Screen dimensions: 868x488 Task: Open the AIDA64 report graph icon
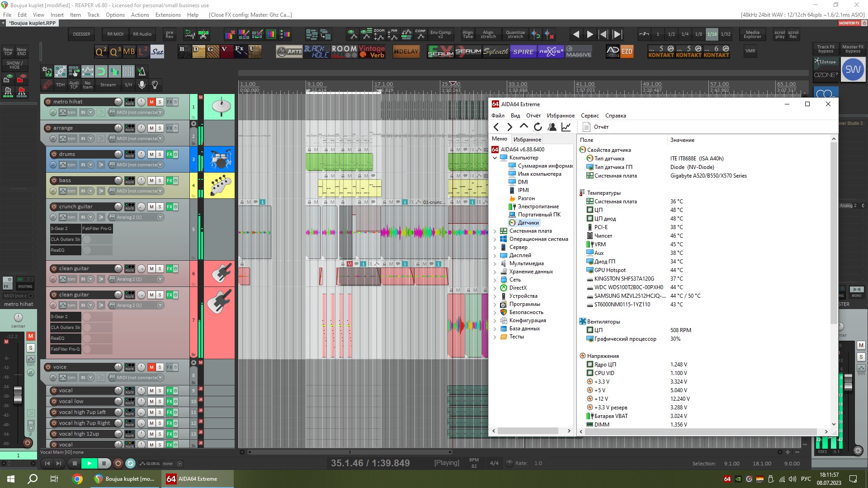pos(566,127)
